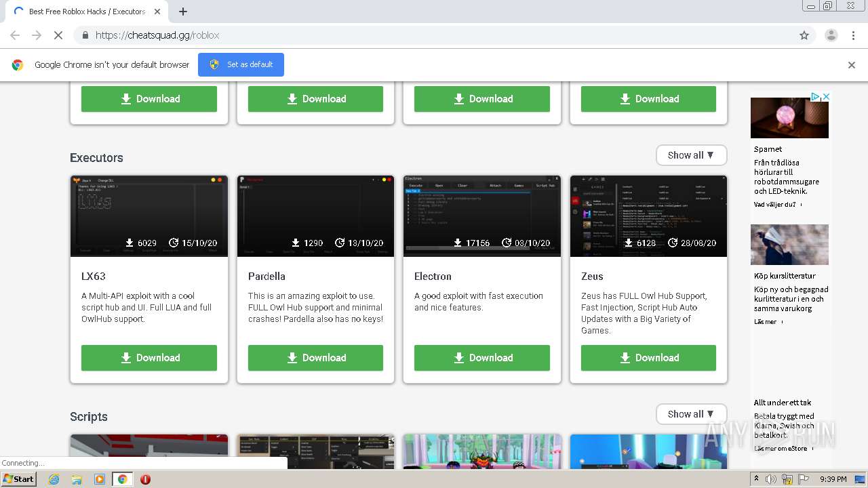Click second top-row Download button

coord(315,99)
